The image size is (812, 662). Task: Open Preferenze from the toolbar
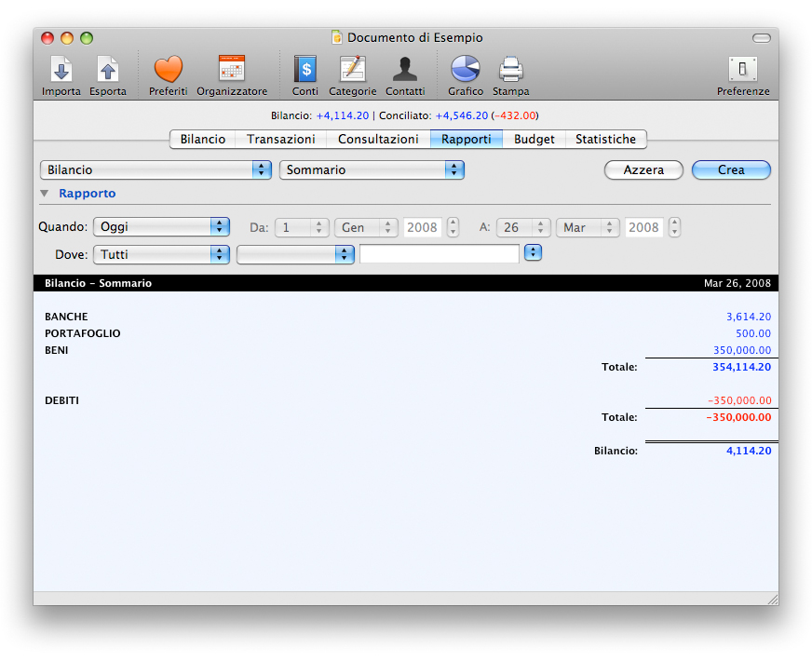tap(742, 69)
